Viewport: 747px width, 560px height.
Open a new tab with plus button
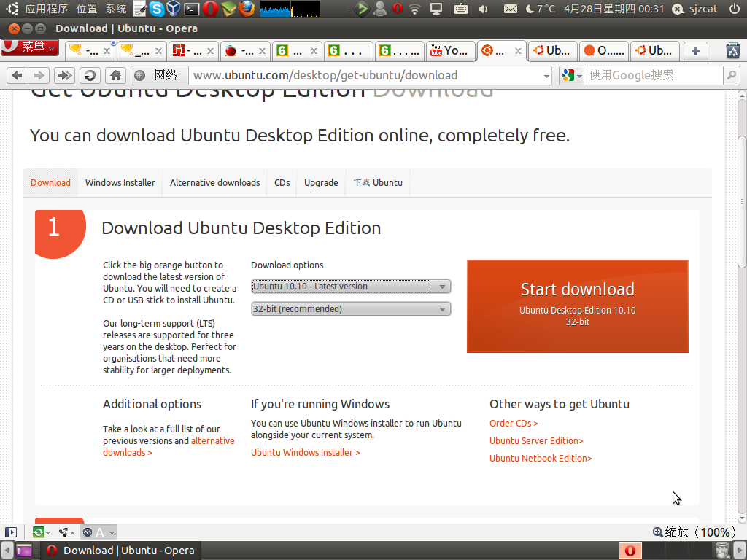(695, 51)
